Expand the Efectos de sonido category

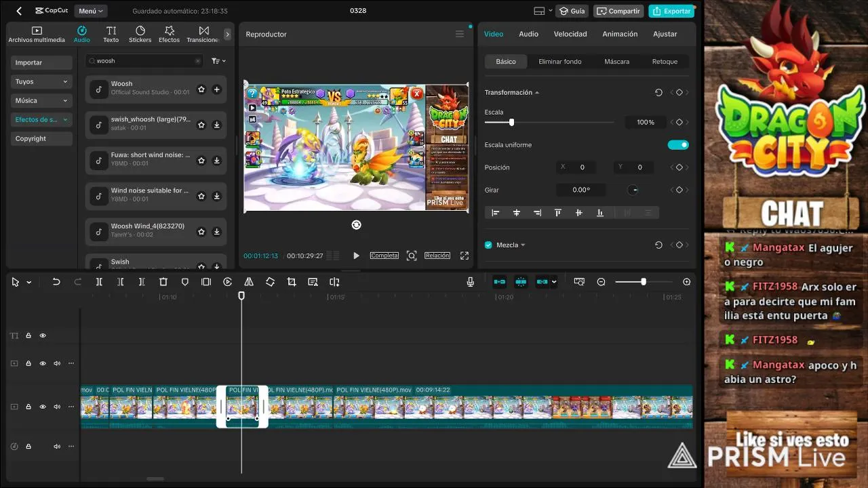(x=41, y=119)
